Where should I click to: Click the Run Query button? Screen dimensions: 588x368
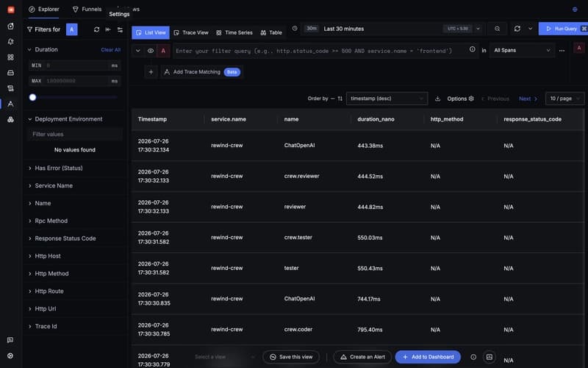[x=563, y=29]
